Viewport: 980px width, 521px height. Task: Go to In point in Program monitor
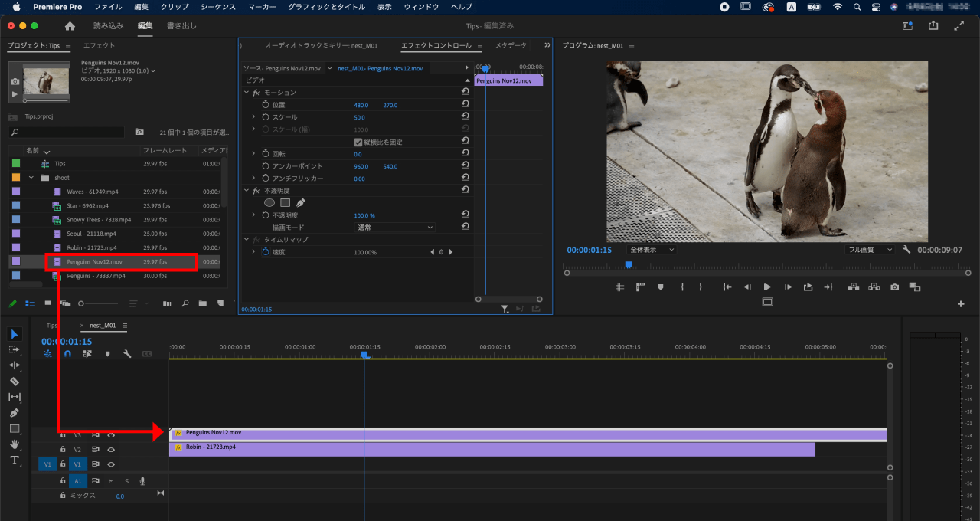pos(727,287)
